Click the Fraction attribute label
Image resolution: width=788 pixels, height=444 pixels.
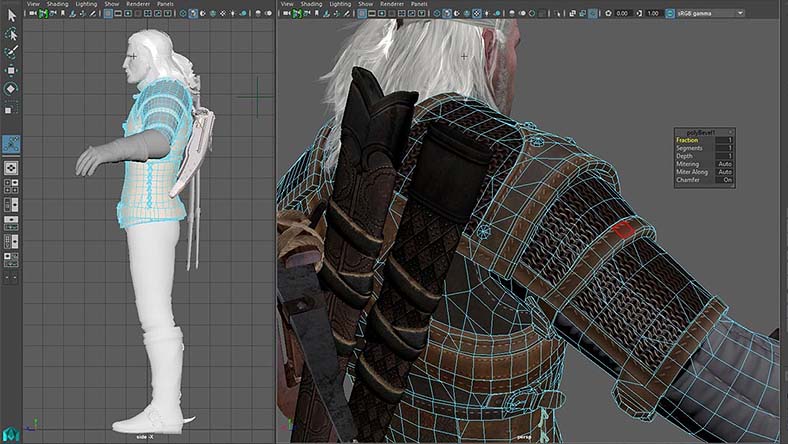[x=688, y=140]
